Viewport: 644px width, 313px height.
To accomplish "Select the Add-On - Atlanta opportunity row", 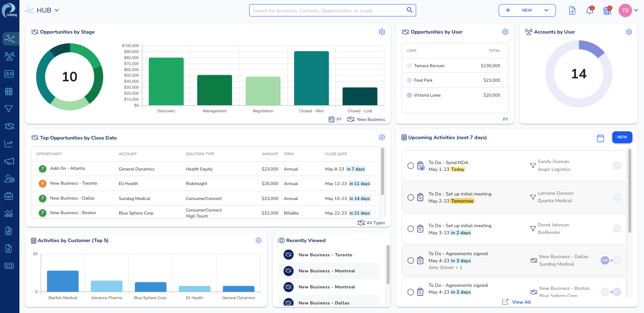I will click(x=68, y=169).
